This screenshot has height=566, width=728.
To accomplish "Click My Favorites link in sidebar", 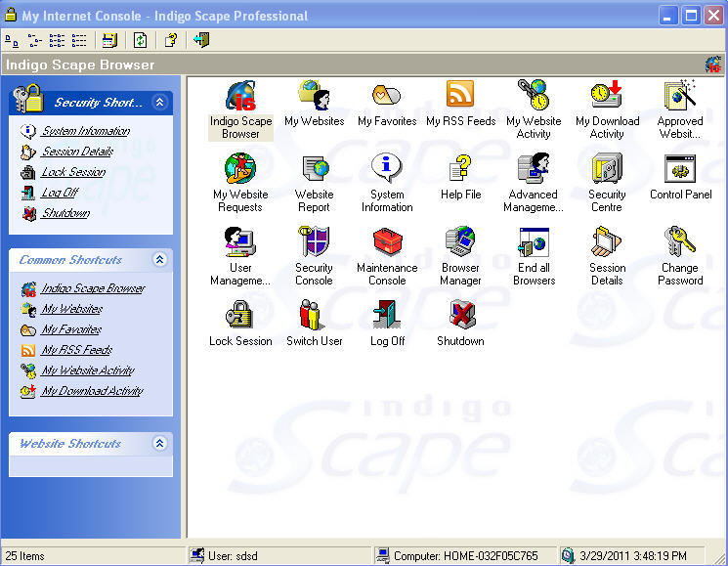I will [x=71, y=329].
